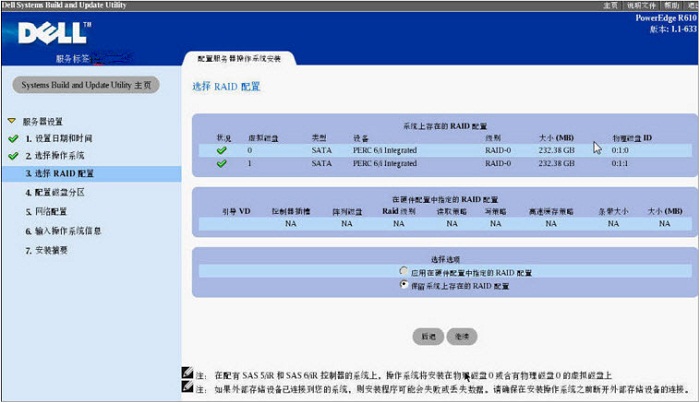Click PERC 6/i Integrated in the virtual disk 0 row
Viewport: 700px width, 403px height.
(385, 150)
